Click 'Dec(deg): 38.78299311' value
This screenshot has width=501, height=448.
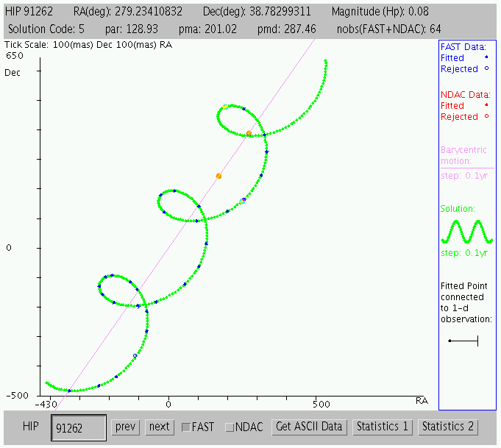[x=257, y=12]
